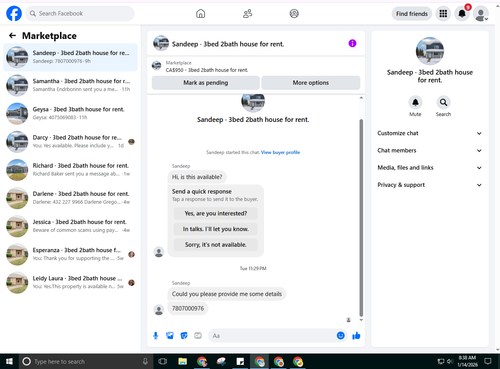Go back using the Marketplace arrow

coord(12,36)
